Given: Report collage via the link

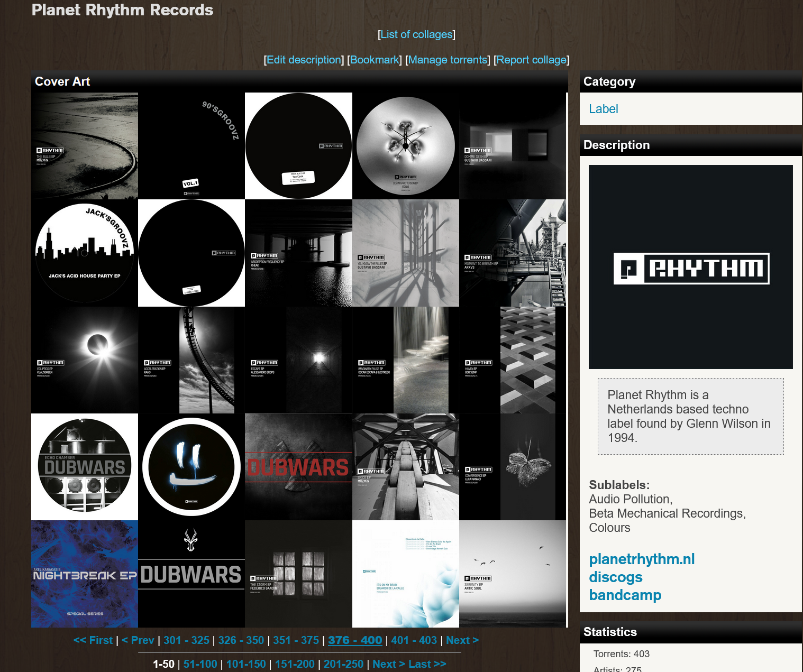Looking at the screenshot, I should [532, 60].
